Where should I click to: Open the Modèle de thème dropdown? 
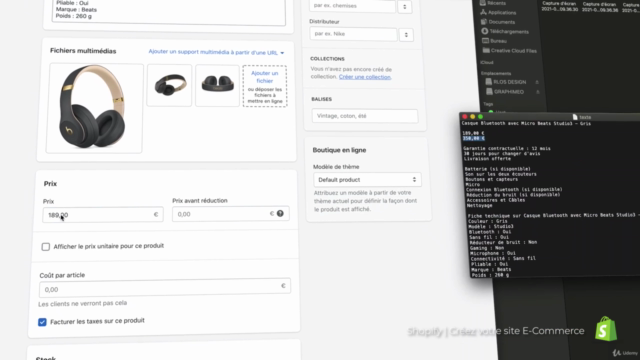tap(367, 180)
